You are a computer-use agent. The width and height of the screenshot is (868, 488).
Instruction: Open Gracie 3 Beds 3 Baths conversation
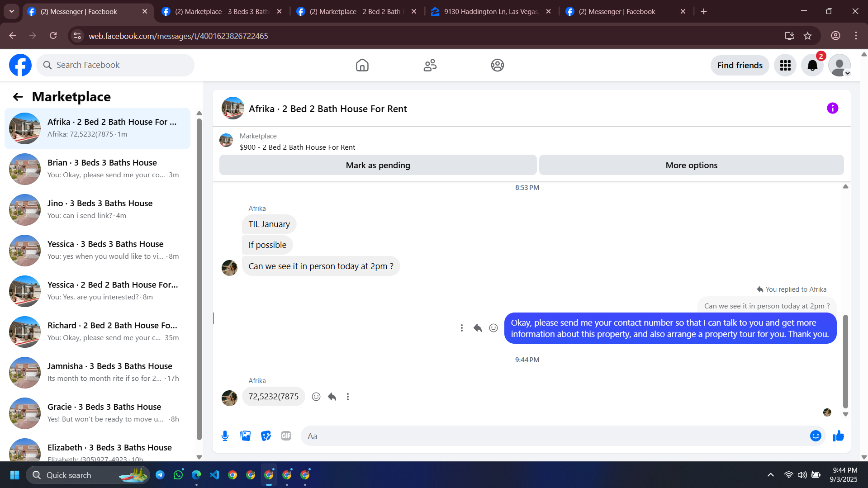97,413
